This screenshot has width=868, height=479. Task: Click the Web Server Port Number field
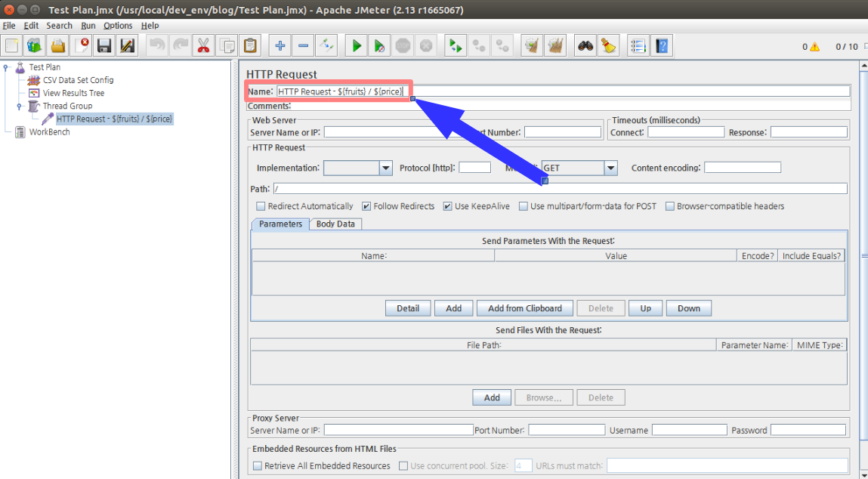(563, 132)
